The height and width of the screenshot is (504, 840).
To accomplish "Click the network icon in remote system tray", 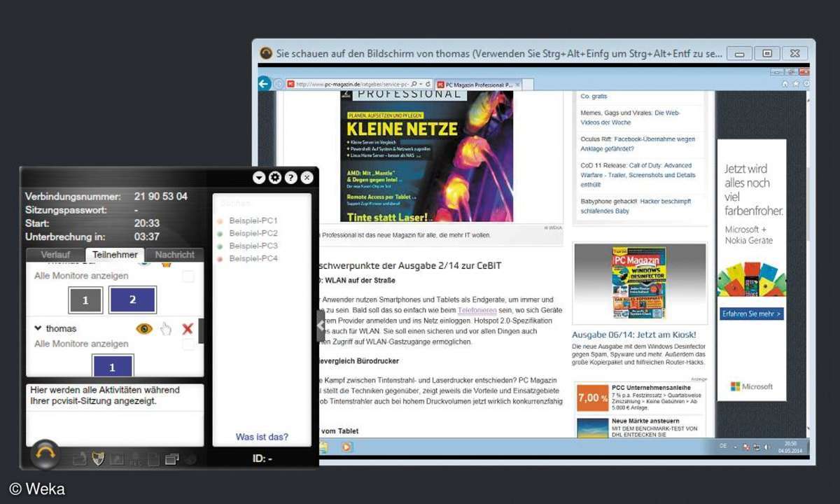I will pyautogui.click(x=757, y=447).
